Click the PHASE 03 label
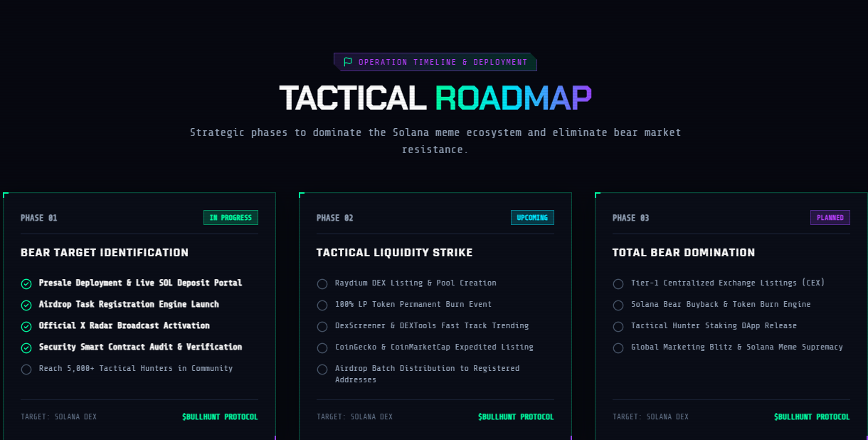The image size is (868, 440). click(631, 218)
